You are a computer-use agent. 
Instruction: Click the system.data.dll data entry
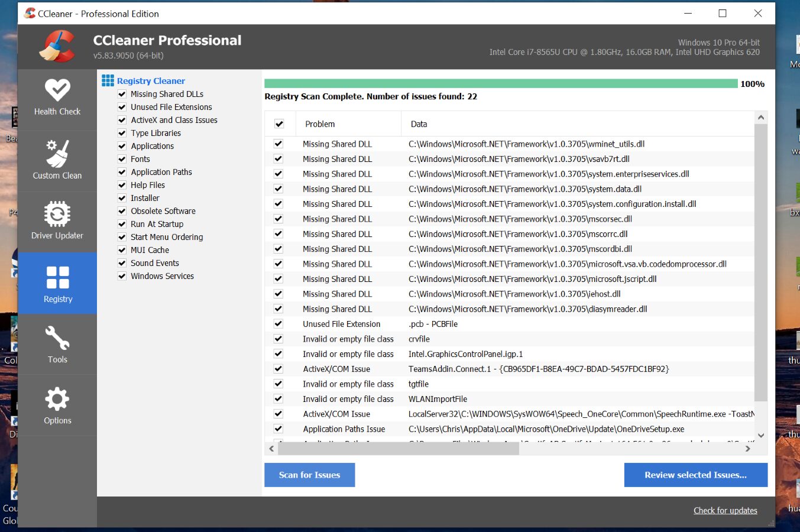click(524, 189)
